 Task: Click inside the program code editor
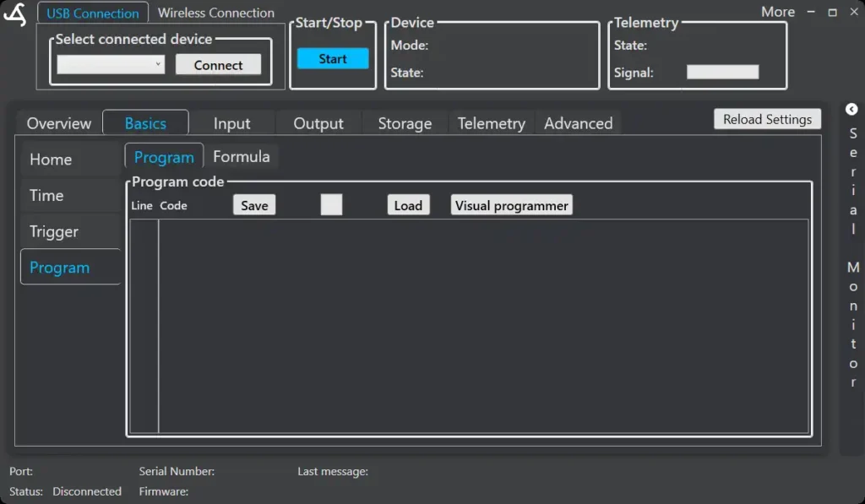483,326
